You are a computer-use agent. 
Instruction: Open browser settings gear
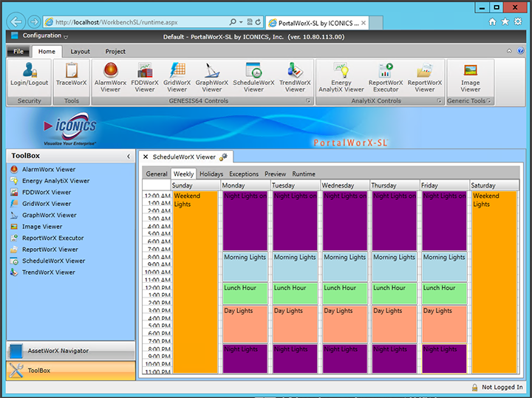point(518,21)
